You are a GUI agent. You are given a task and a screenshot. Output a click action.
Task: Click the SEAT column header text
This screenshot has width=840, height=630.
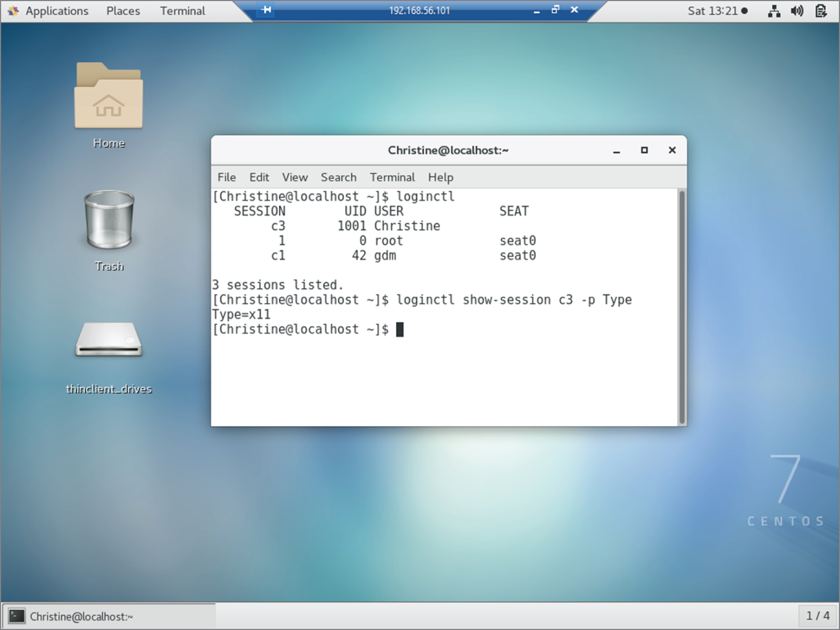click(514, 211)
